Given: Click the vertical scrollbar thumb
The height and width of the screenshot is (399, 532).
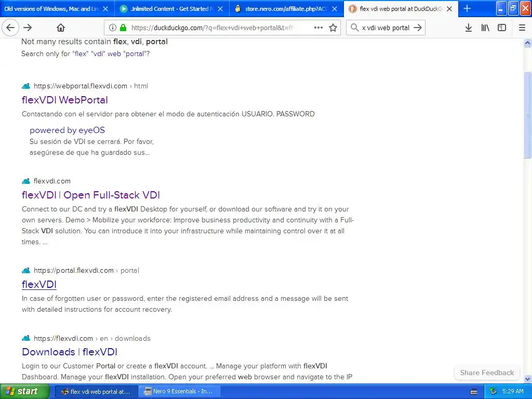Looking at the screenshot, I should pyautogui.click(x=527, y=115).
